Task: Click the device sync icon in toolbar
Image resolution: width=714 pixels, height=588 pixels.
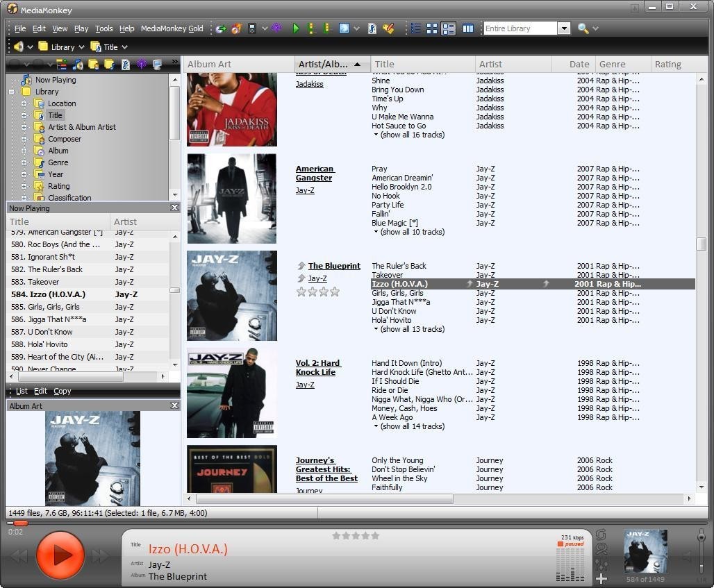Action: [x=252, y=28]
